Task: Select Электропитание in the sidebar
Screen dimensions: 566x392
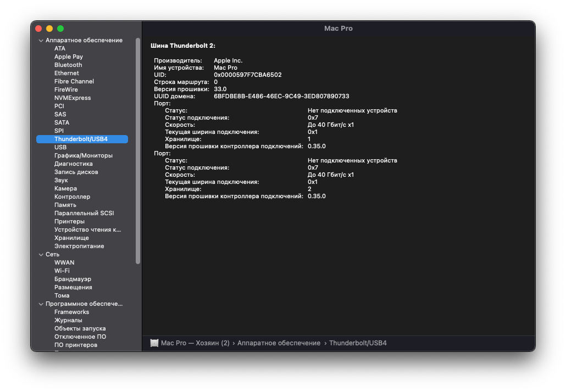Action: click(79, 247)
